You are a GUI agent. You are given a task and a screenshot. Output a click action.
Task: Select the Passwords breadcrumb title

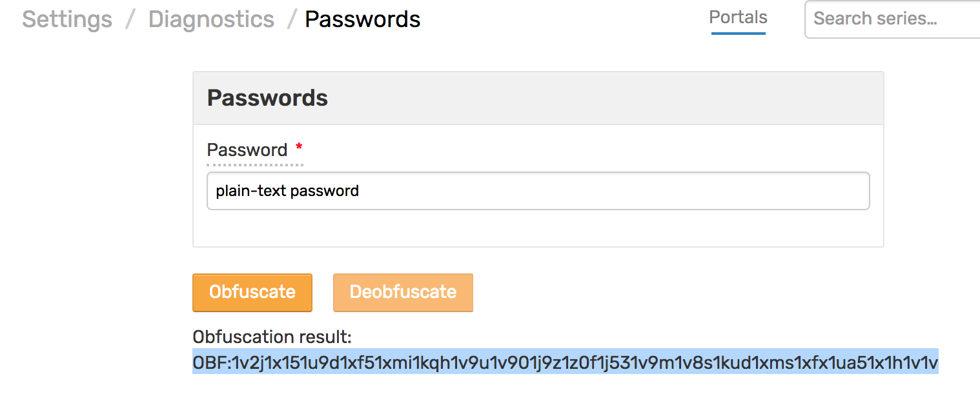[x=362, y=19]
